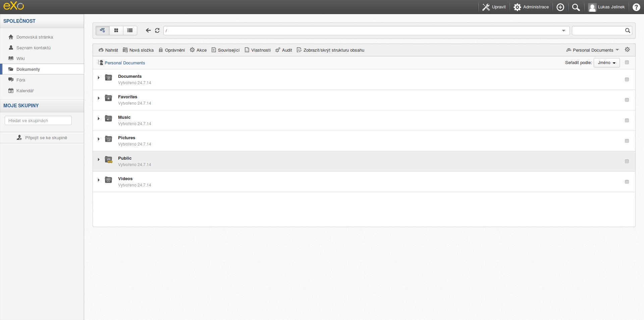Select the Music folder checkbox

pos(627,120)
